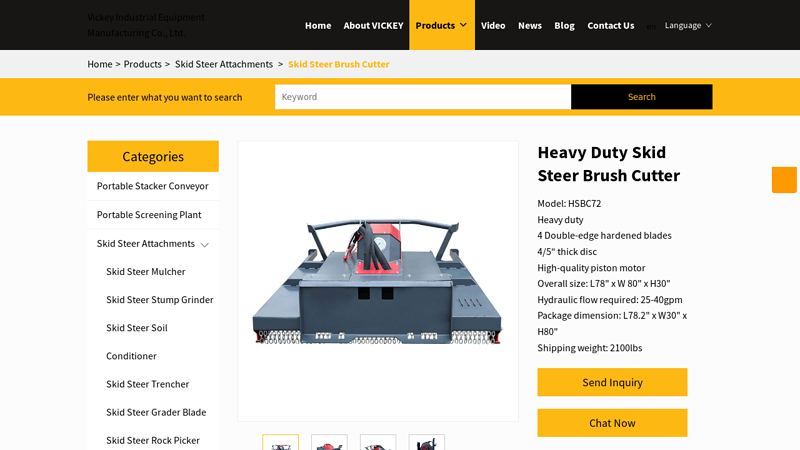This screenshot has width=800, height=450.
Task: Select Skid Steer Soil Conditioner subcategory
Action: pyautogui.click(x=137, y=342)
